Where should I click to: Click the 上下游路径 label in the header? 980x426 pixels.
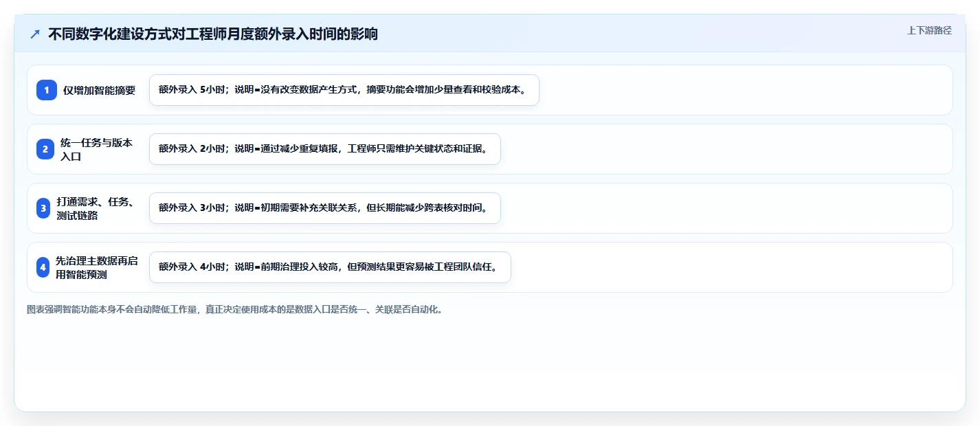(929, 30)
